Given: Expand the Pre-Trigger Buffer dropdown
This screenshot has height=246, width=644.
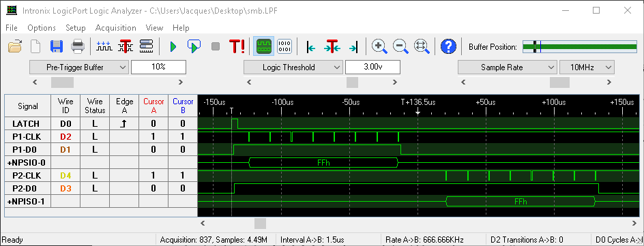Looking at the screenshot, I should tap(79, 67).
